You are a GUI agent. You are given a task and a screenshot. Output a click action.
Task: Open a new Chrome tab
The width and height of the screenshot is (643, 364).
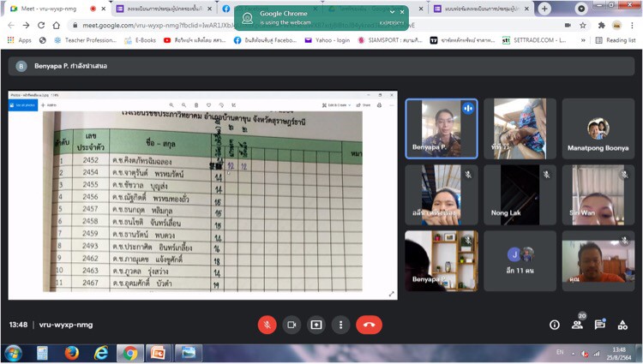point(544,9)
